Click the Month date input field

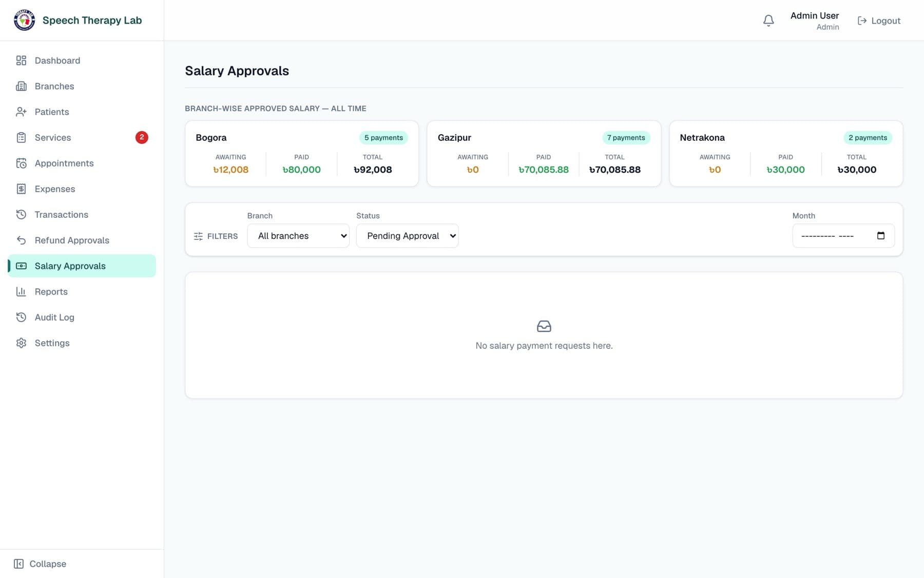pos(843,236)
